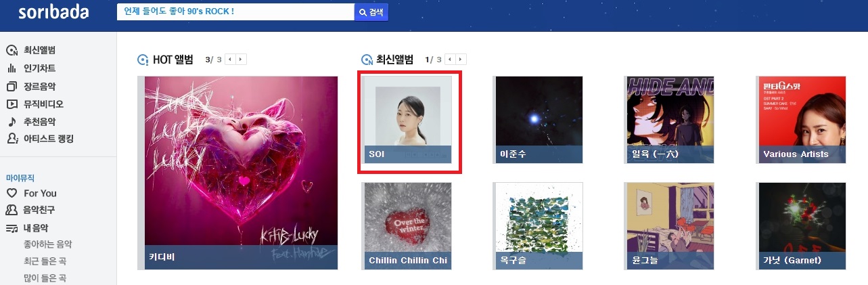868x285 pixels.
Task: Open the 키디비 Lucky album cover
Action: [241, 173]
